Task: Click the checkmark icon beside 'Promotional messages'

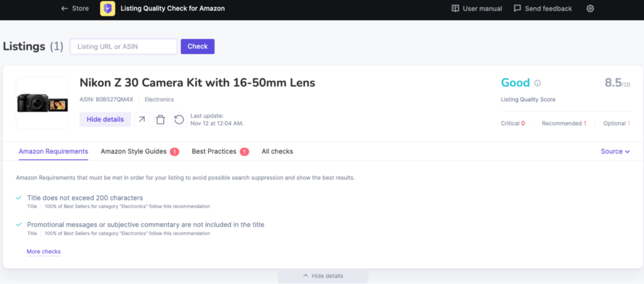Action: (18, 224)
